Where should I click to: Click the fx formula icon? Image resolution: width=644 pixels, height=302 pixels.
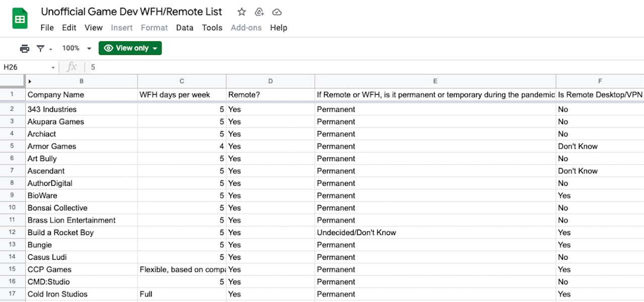pos(72,67)
